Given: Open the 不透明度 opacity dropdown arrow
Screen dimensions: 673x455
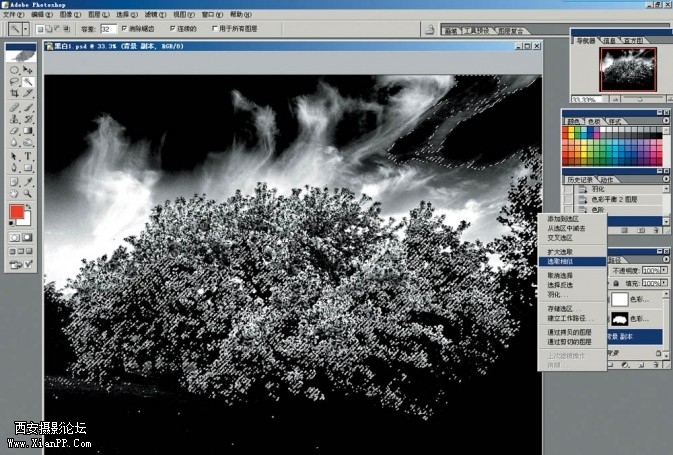Looking at the screenshot, I should 663,271.
